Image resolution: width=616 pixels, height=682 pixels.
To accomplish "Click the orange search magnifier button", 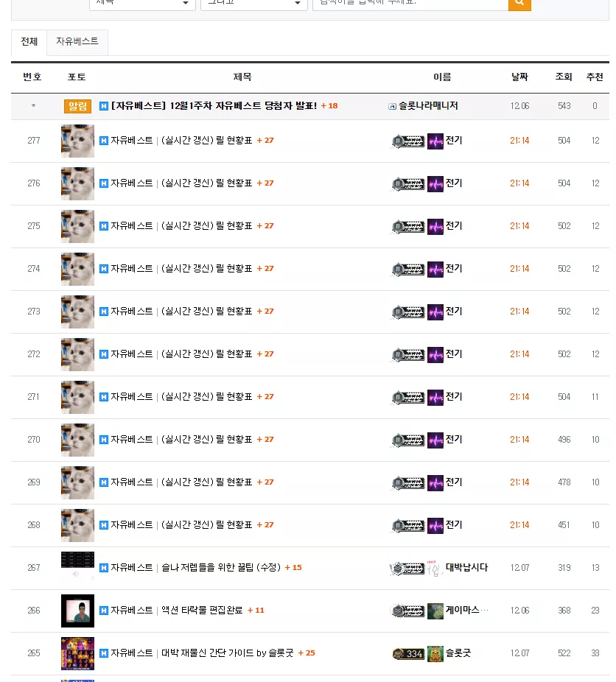I will click(519, 4).
